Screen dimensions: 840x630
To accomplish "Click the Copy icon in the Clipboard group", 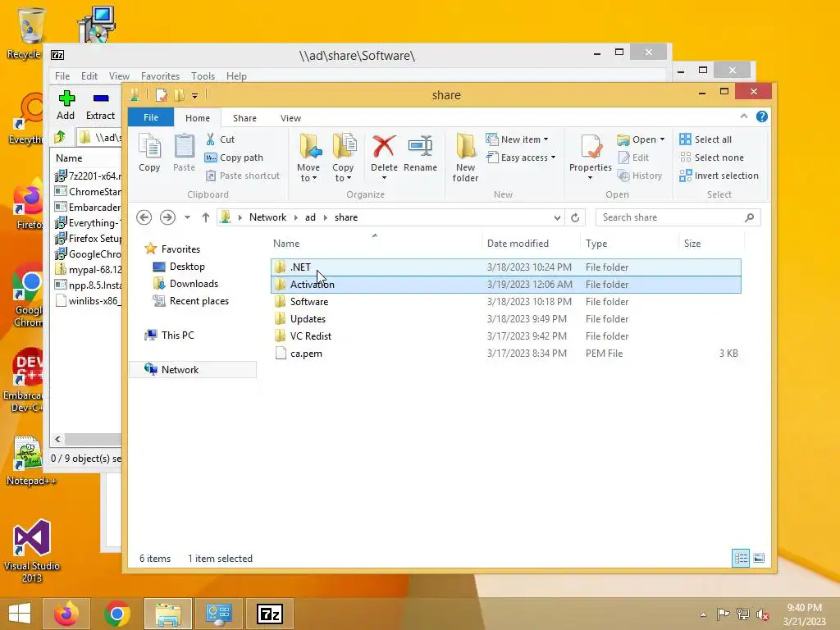I will (149, 146).
